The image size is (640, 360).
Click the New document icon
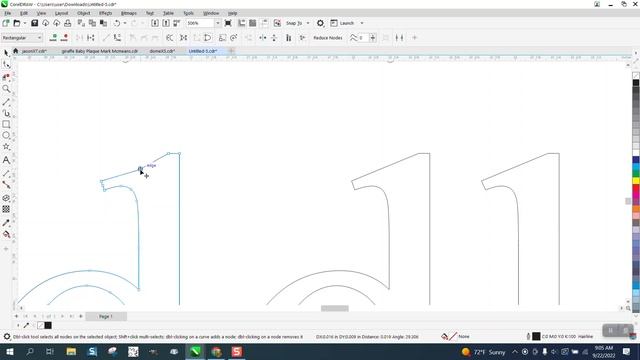pos(6,23)
